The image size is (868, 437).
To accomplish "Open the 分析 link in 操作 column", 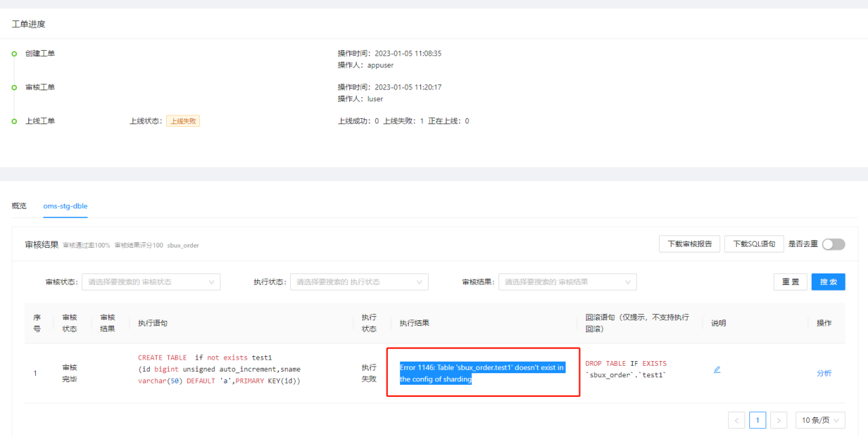I will click(x=824, y=373).
